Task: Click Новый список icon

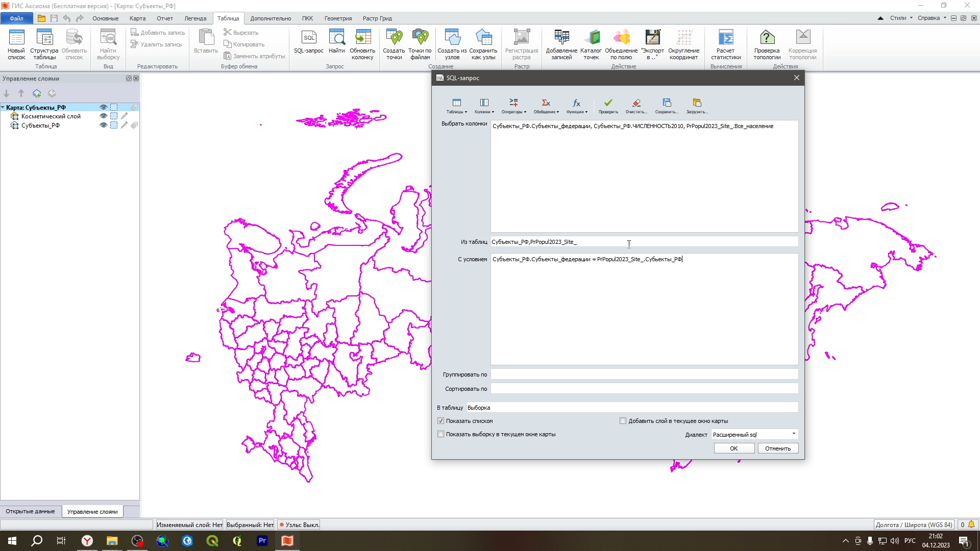Action: pos(16,44)
